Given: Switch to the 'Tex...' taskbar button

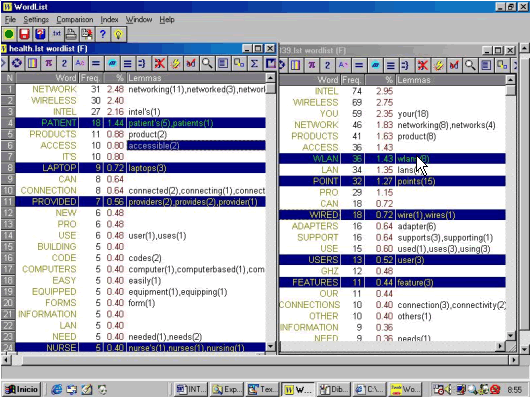Looking at the screenshot, I should point(261,389).
